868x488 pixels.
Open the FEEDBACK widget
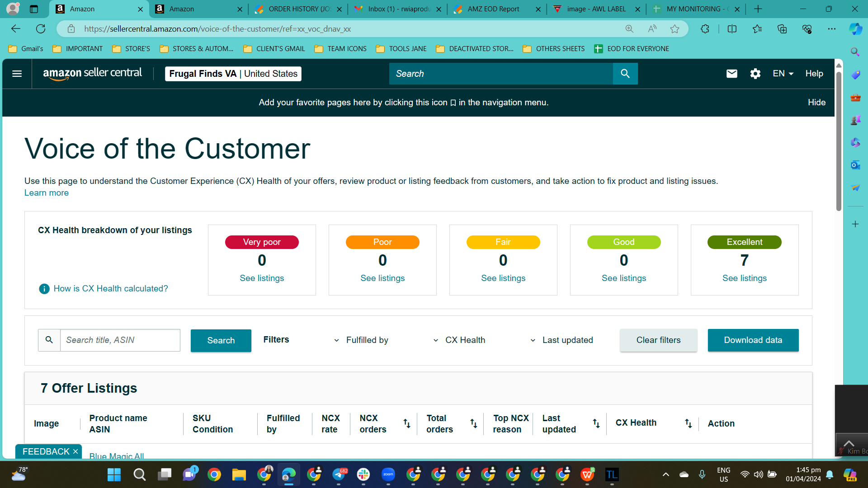tap(46, 452)
